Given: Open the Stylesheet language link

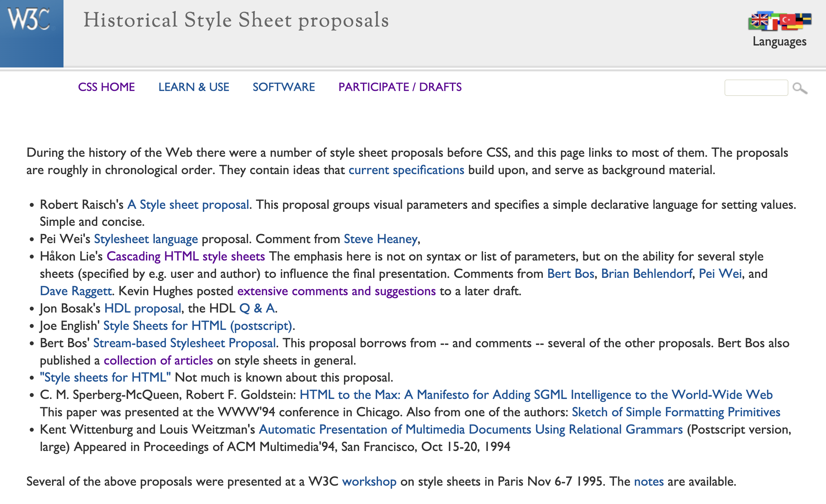Looking at the screenshot, I should (x=146, y=239).
